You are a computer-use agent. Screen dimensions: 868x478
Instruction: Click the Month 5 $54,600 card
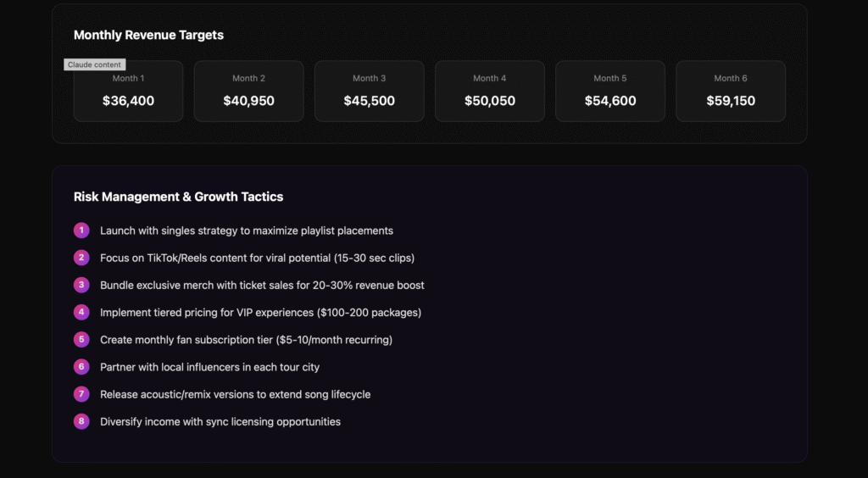(x=609, y=91)
